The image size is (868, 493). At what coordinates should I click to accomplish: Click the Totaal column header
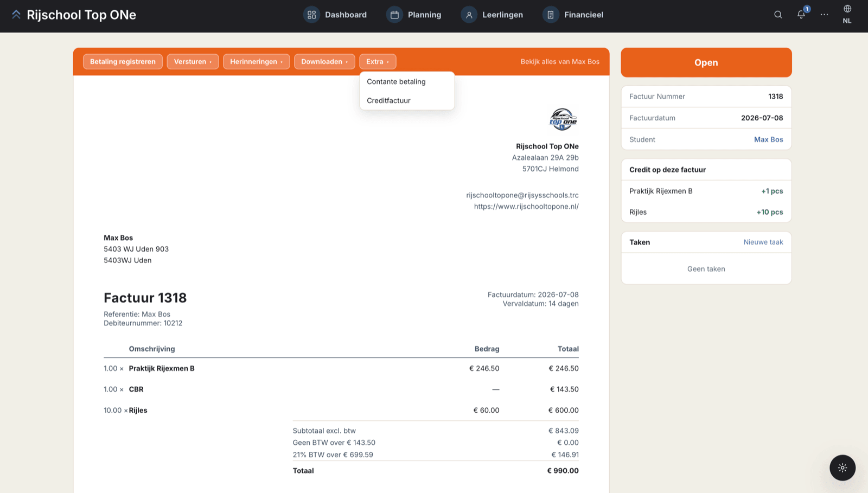click(568, 349)
